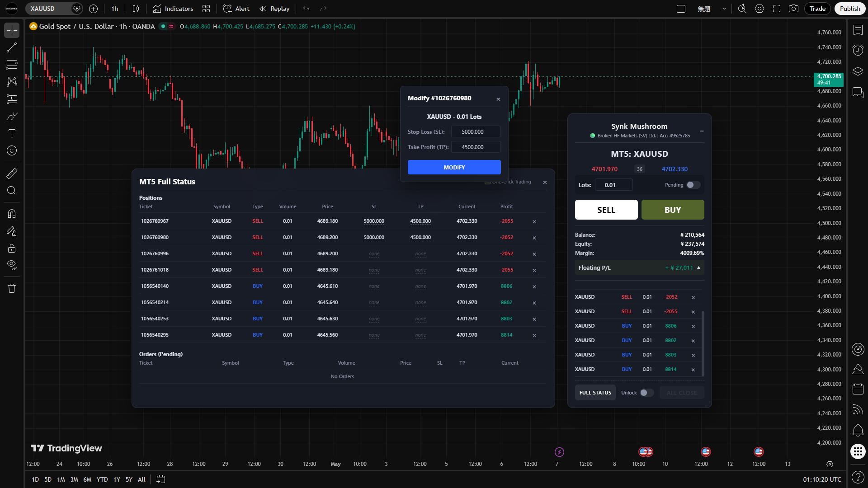Open the Fibonacci retracement tools
This screenshot has width=868, height=488.
(12, 65)
